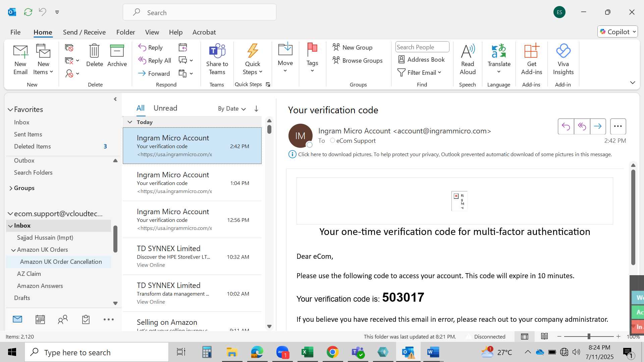This screenshot has width=644, height=362.
Task: Open Quick Steps gallery
Action: tap(253, 60)
